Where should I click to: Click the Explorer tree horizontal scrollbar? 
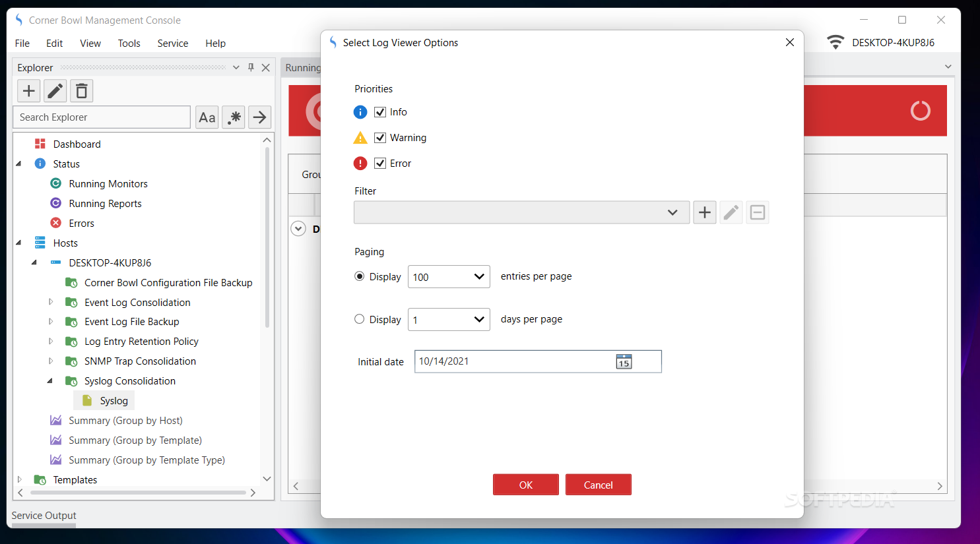(x=139, y=493)
